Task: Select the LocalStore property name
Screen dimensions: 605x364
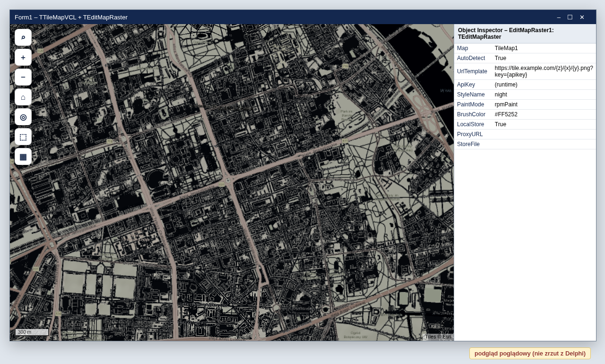Action: (471, 124)
